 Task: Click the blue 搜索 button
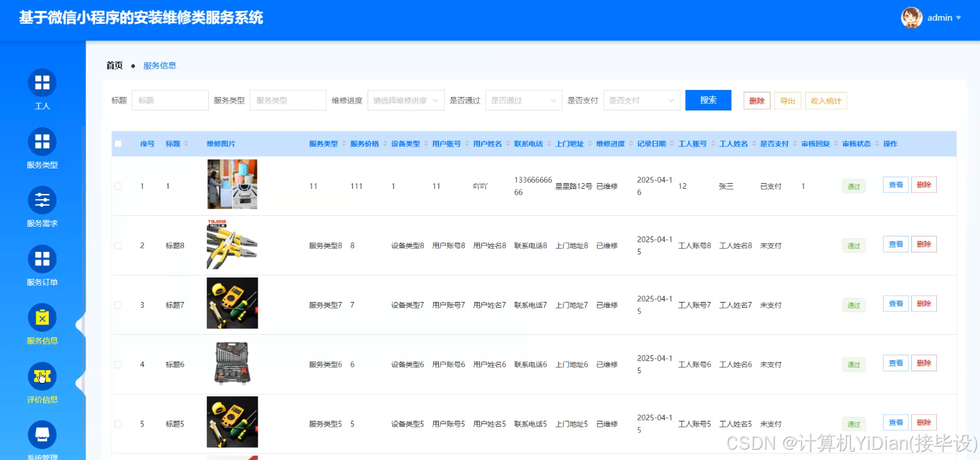(x=708, y=100)
